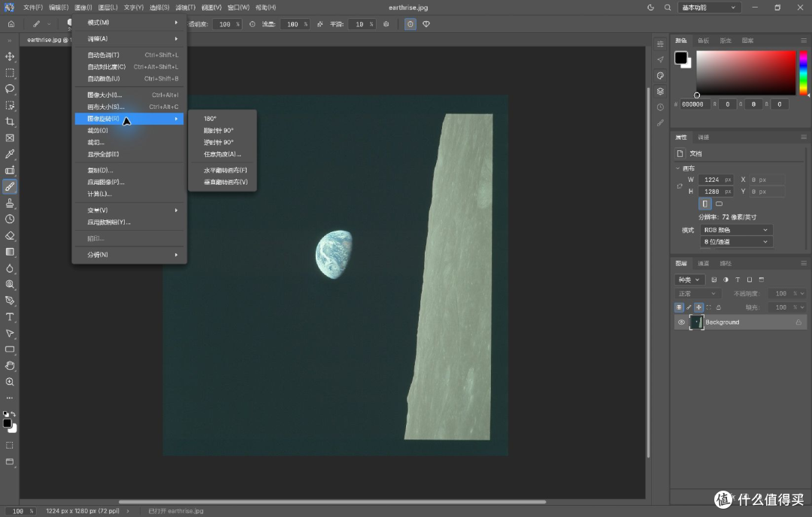Activate the Horizontal Type tool
Screen dimensions: 812x517
click(10, 316)
